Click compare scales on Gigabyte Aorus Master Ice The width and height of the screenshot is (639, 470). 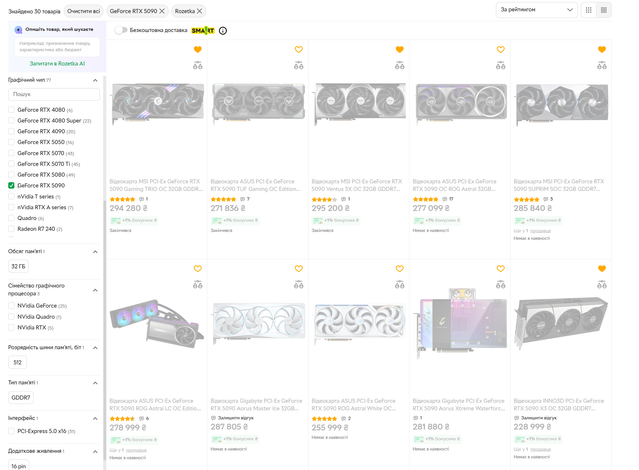(299, 285)
